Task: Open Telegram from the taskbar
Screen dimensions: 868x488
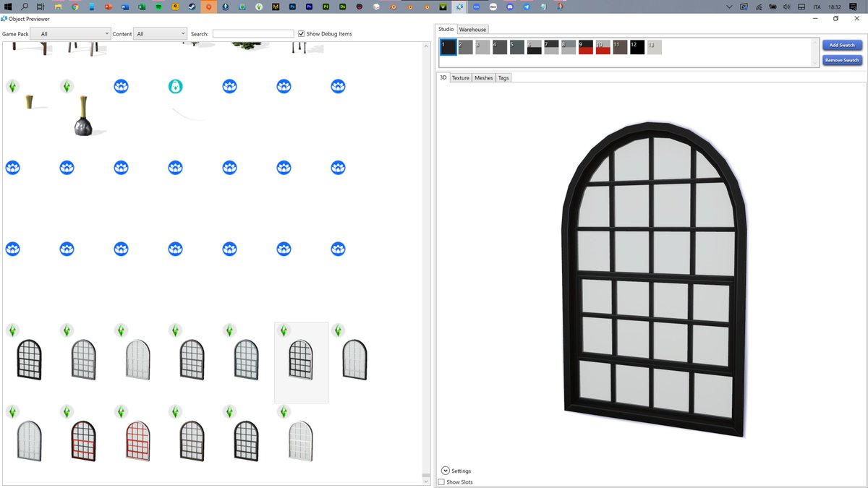Action: [527, 7]
